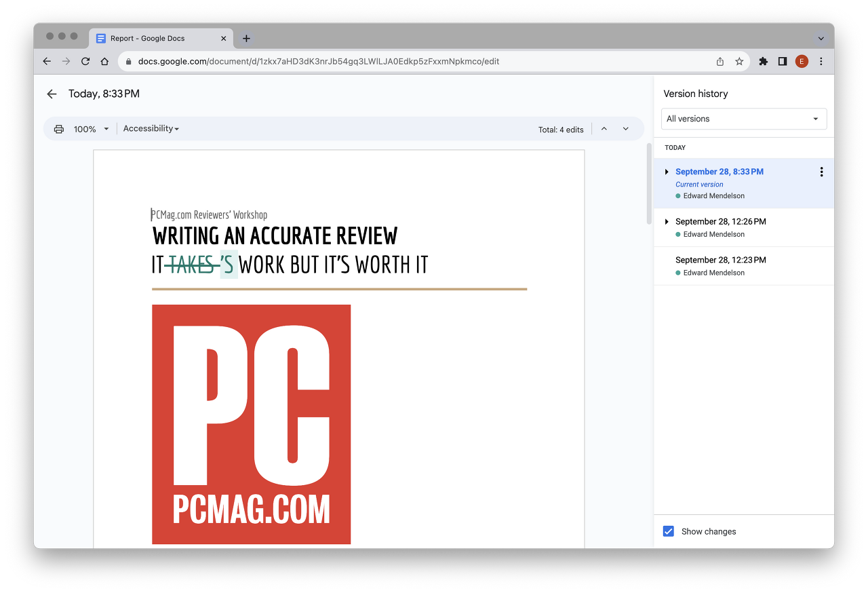Click the Version history panel title
The height and width of the screenshot is (593, 868).
696,94
